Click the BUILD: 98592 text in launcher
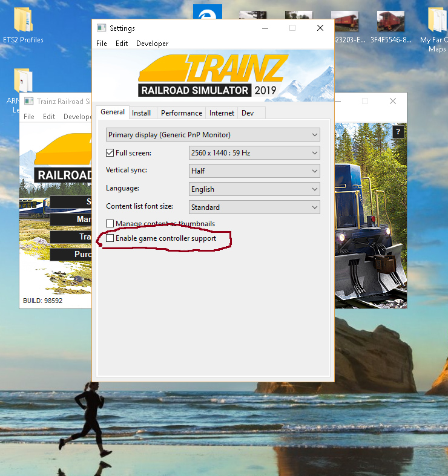This screenshot has height=476, width=448. point(42,301)
